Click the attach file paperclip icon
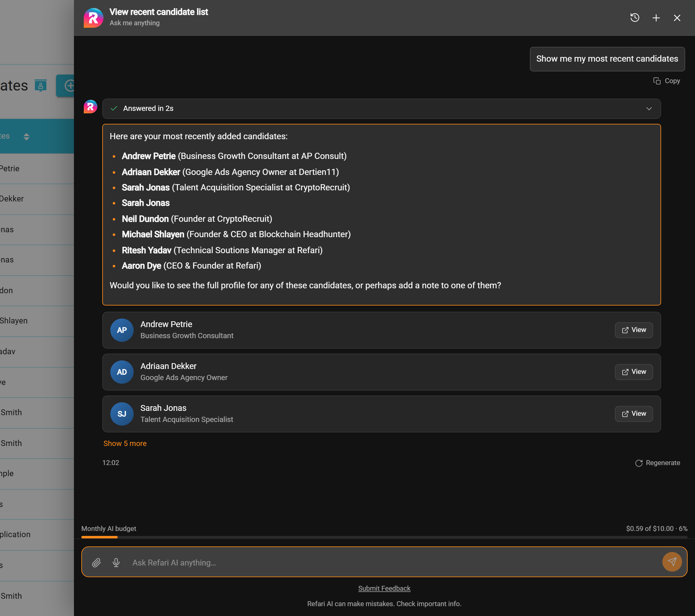 point(96,563)
